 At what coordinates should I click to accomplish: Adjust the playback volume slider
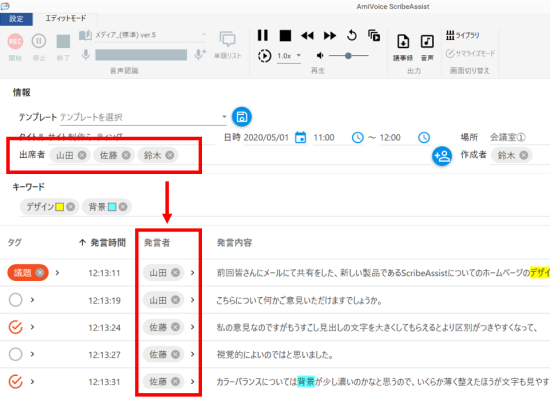[x=348, y=55]
